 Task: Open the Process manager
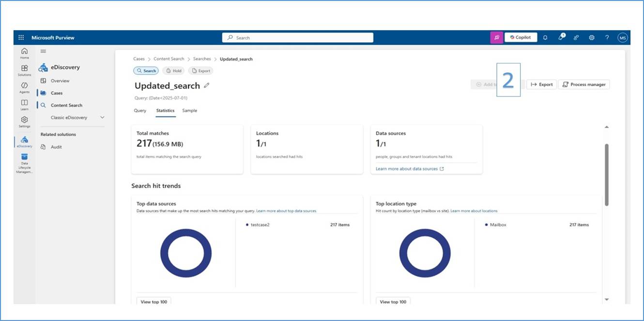[584, 84]
